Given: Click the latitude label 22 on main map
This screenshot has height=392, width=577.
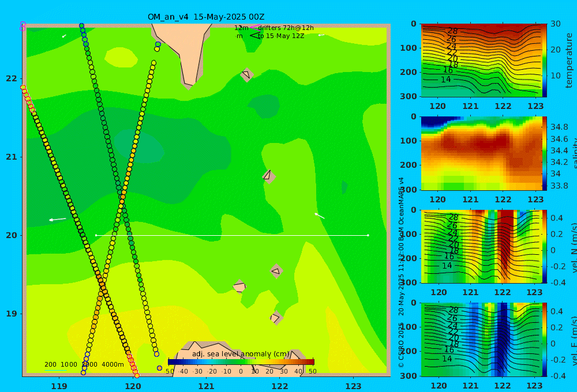Looking at the screenshot, I should (12, 78).
